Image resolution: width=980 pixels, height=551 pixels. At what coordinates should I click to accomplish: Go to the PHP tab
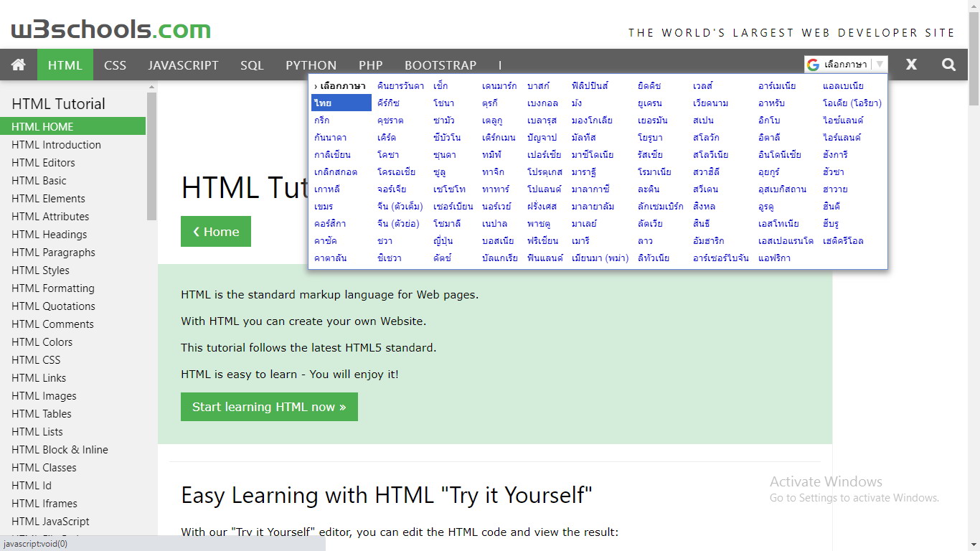pyautogui.click(x=371, y=65)
